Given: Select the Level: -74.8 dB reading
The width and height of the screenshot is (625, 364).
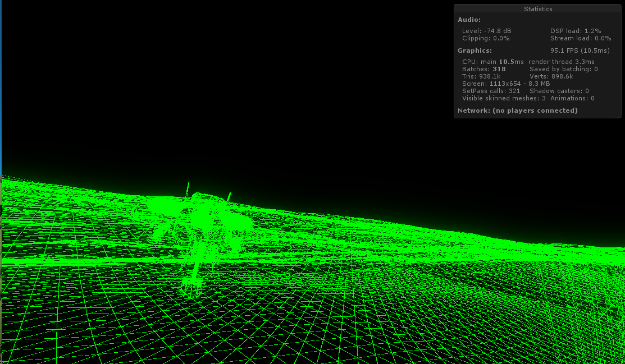Looking at the screenshot, I should tap(487, 31).
